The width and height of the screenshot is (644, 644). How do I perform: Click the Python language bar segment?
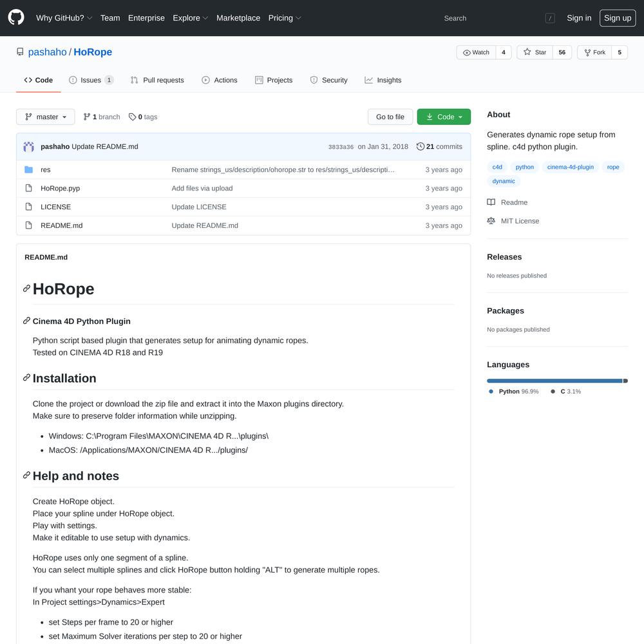554,381
